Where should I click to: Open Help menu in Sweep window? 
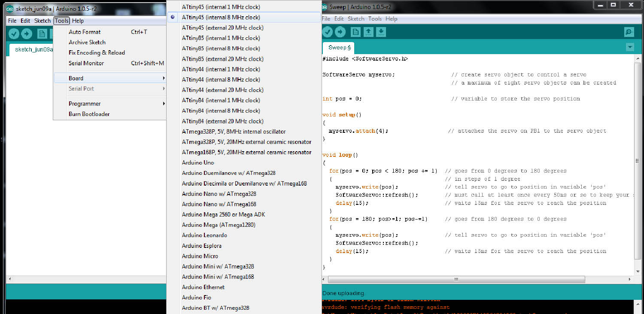click(391, 18)
